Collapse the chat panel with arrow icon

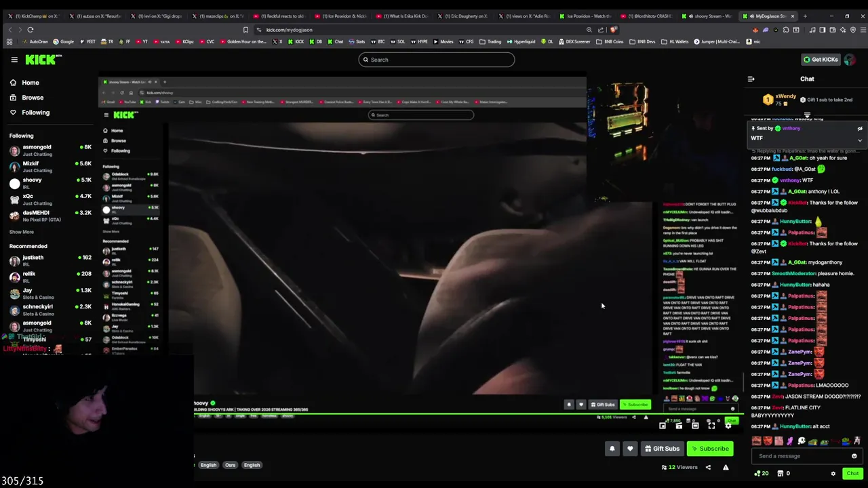point(751,79)
